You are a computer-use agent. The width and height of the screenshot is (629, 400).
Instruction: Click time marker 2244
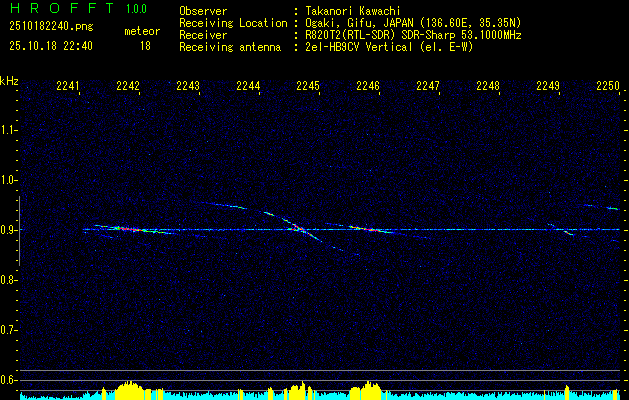248,85
